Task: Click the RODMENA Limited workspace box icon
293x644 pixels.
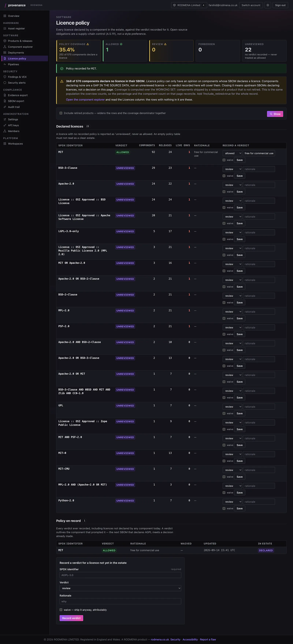Action: (174, 5)
